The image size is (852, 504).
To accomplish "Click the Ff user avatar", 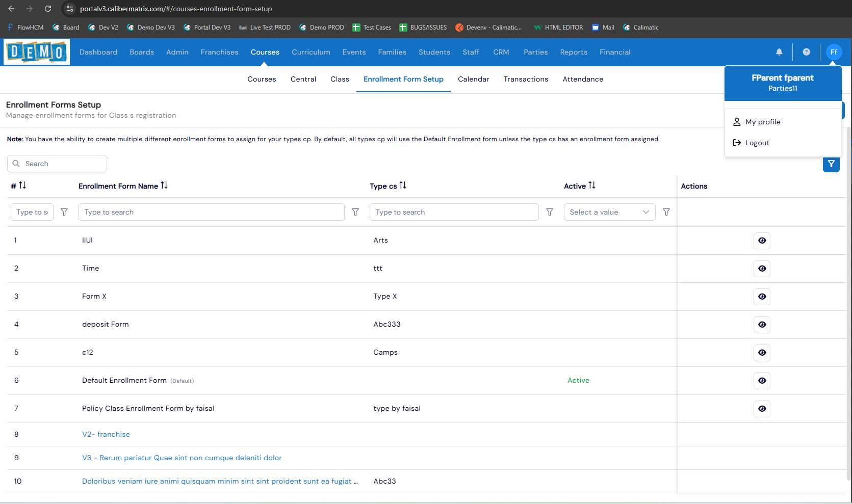I will pos(834,52).
